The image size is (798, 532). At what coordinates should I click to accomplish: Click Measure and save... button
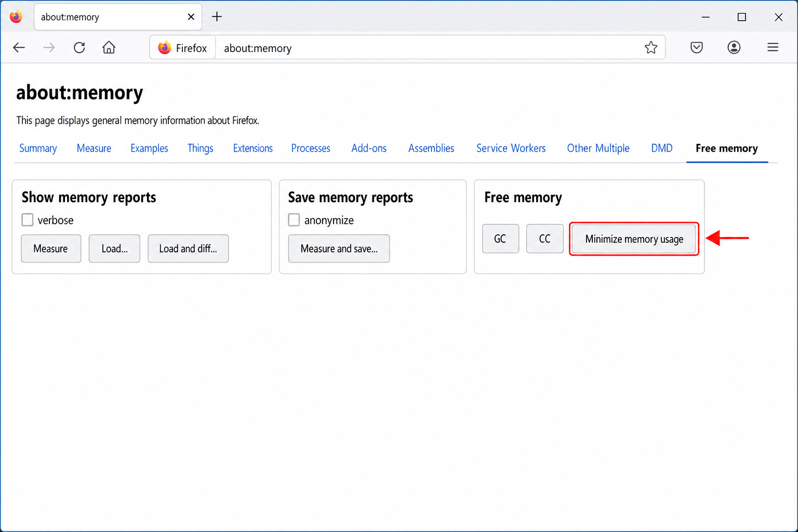(x=339, y=248)
